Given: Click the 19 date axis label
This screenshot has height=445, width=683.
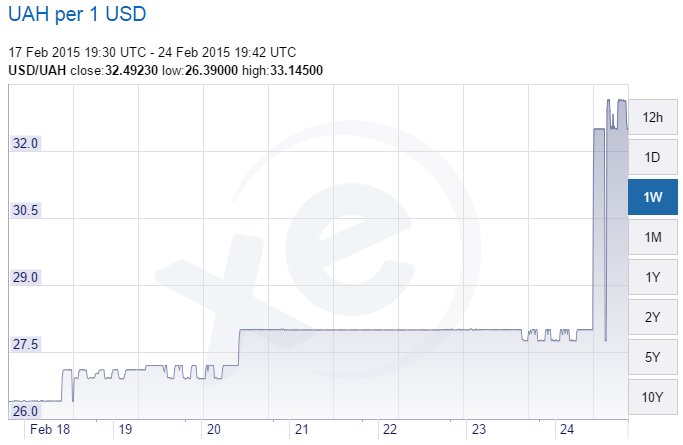Looking at the screenshot, I should (x=125, y=429).
